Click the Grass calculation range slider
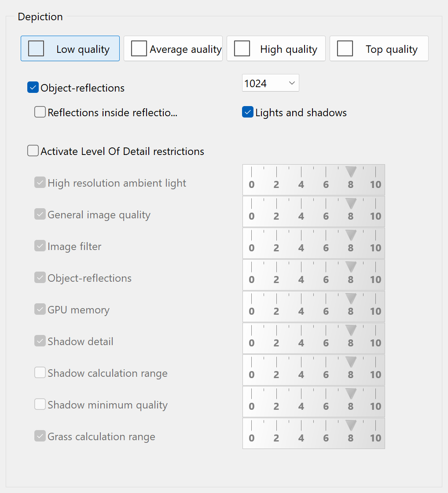 314,434
